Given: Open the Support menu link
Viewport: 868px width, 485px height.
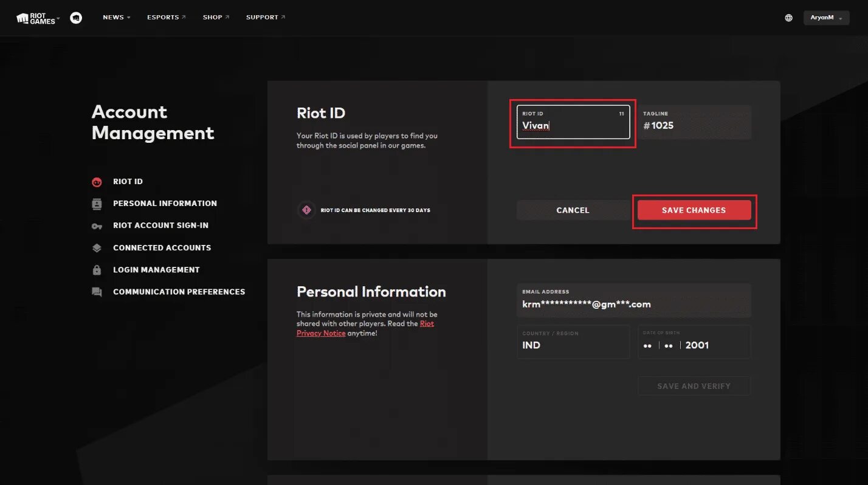Looking at the screenshot, I should pyautogui.click(x=266, y=17).
